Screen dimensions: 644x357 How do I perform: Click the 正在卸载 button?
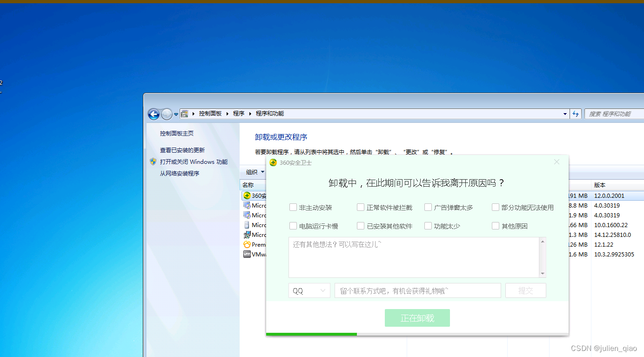click(x=417, y=318)
